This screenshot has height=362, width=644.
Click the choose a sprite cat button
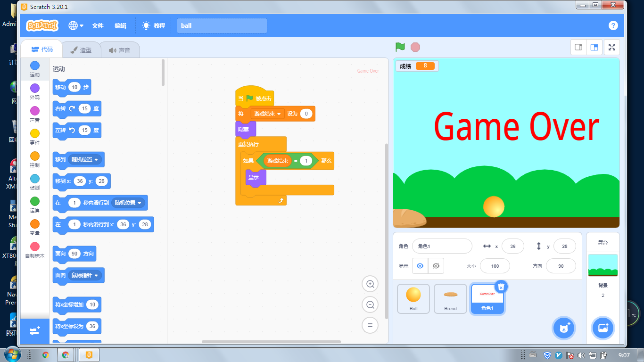tap(564, 328)
